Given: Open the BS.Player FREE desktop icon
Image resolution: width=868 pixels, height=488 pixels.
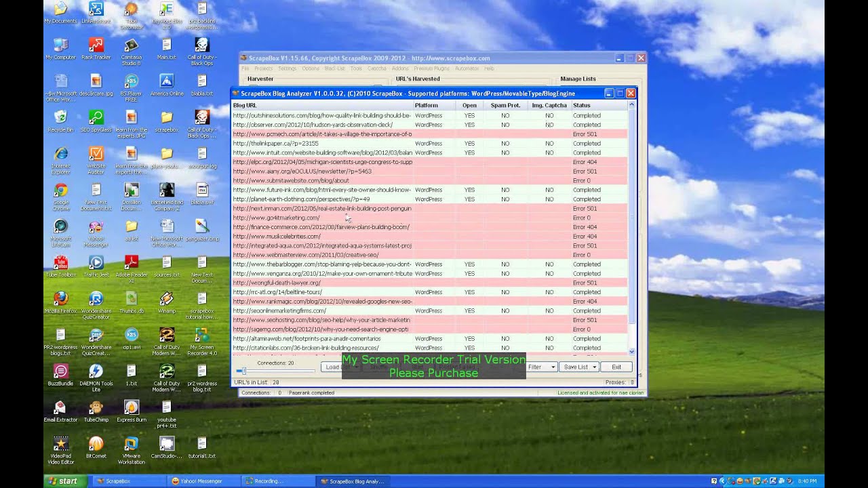Looking at the screenshot, I should point(131,89).
